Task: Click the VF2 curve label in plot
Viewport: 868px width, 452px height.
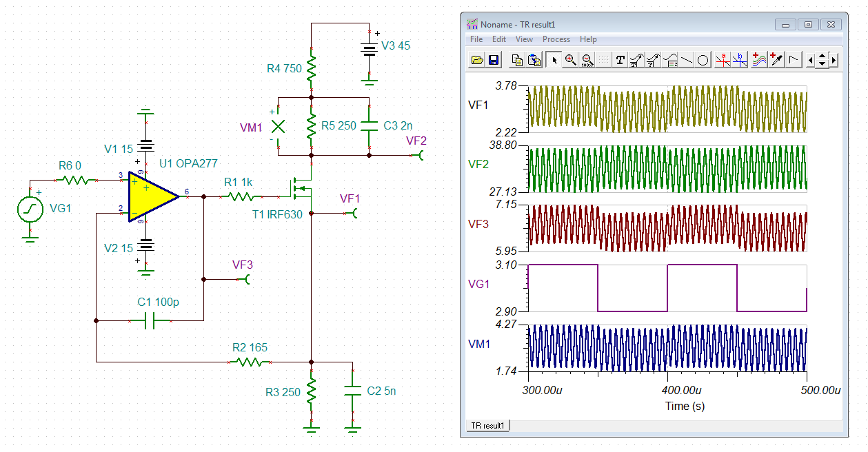Action: coord(478,165)
